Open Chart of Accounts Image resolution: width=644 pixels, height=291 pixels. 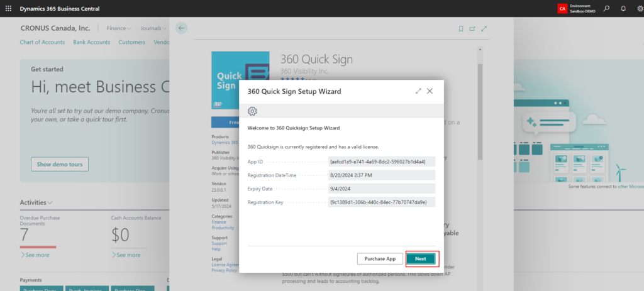pyautogui.click(x=42, y=42)
